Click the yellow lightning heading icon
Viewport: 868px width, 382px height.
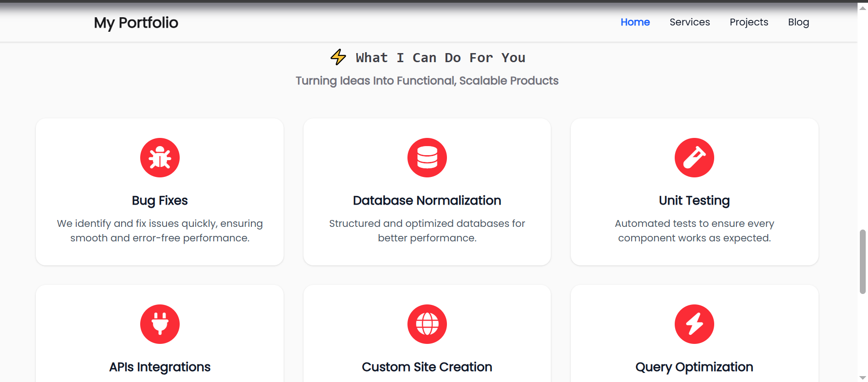[338, 57]
